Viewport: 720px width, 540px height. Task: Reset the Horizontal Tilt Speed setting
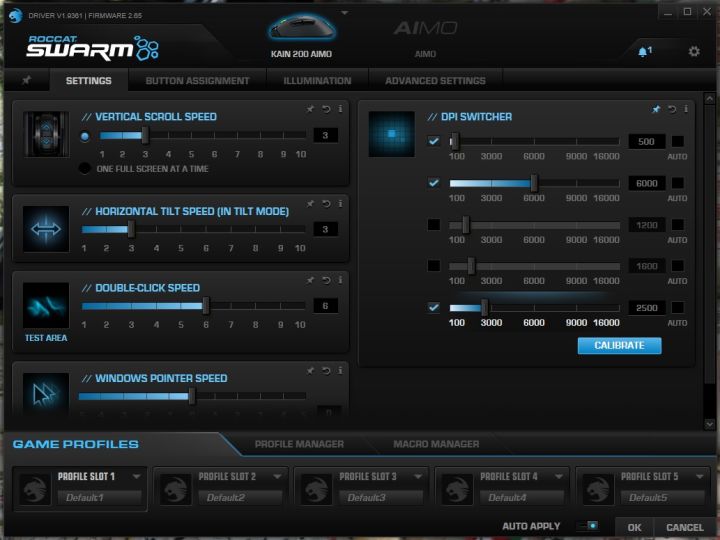tap(325, 203)
